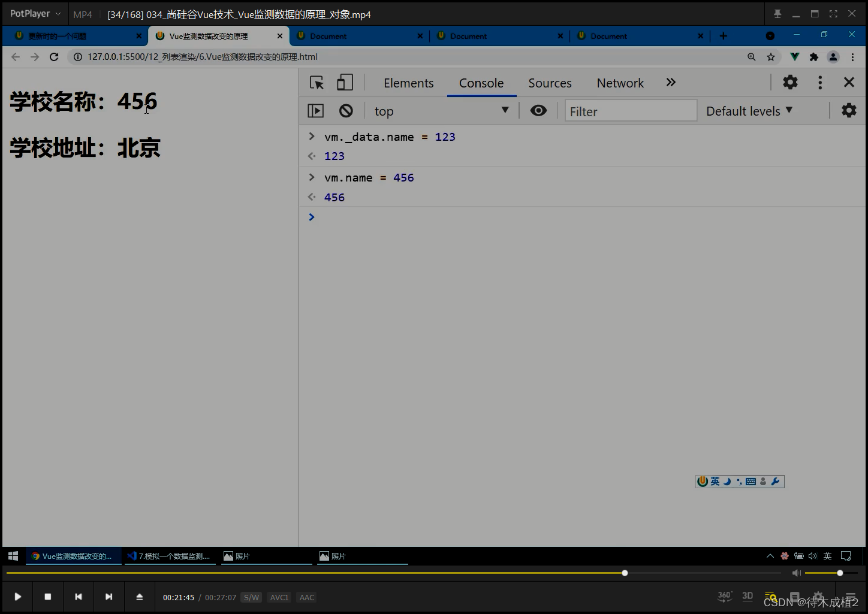Toggle console sidebar
Viewport: 868px width, 614px height.
[315, 111]
